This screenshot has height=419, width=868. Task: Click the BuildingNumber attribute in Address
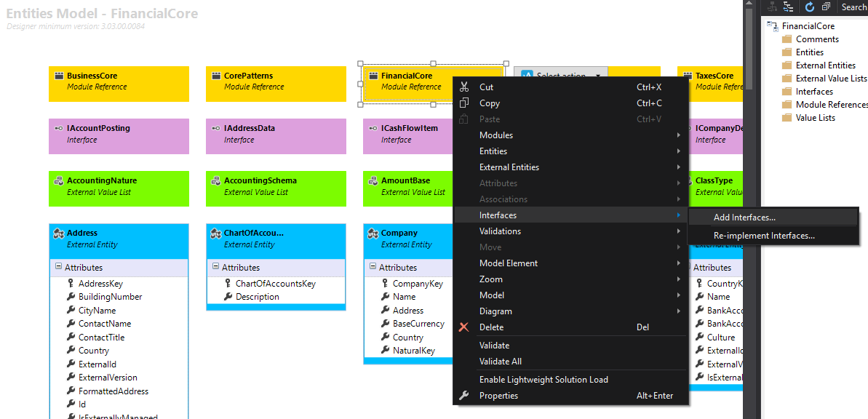click(x=110, y=297)
